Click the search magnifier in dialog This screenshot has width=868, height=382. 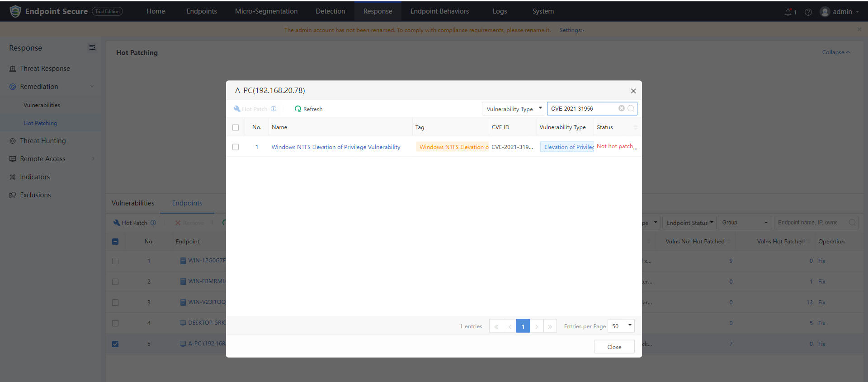tap(631, 108)
